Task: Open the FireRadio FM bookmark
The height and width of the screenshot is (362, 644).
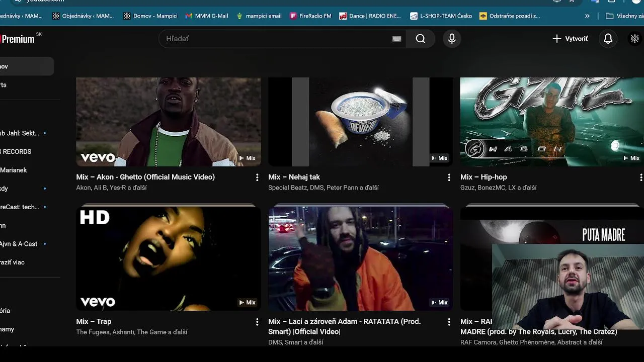Action: tap(310, 16)
